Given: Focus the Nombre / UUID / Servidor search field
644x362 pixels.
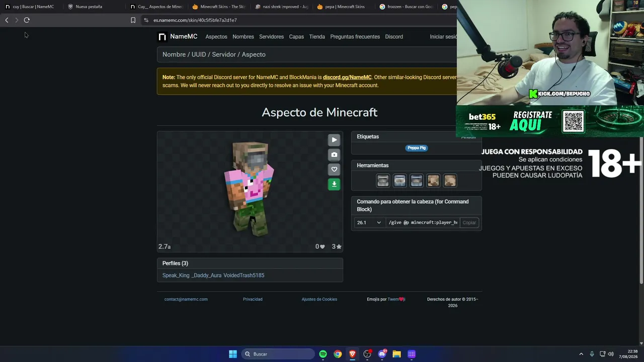Looking at the screenshot, I should 307,54.
